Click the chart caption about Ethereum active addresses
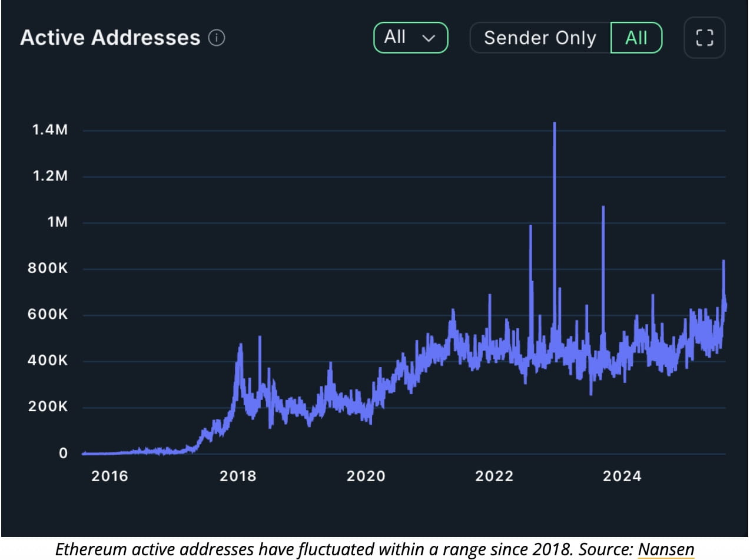The image size is (750, 560). [375, 549]
